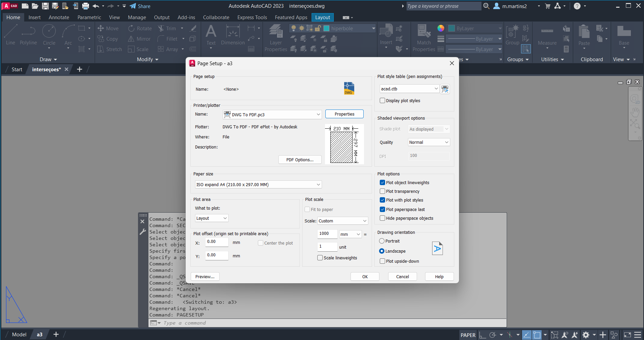
Task: Click the Match Properties tool
Action: pyautogui.click(x=424, y=38)
